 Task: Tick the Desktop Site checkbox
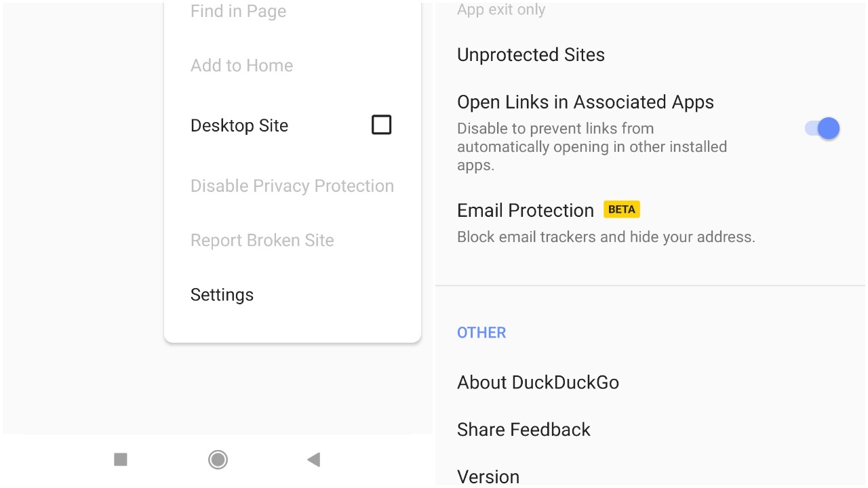pyautogui.click(x=381, y=125)
